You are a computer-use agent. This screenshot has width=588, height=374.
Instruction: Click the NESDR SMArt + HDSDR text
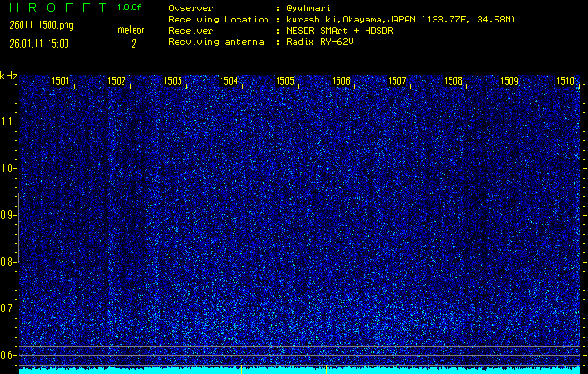tap(339, 31)
